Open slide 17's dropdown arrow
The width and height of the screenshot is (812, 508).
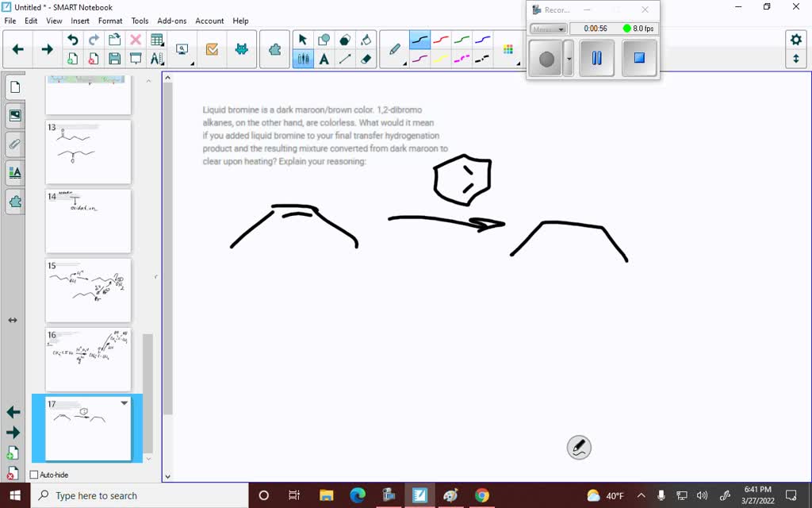[x=124, y=403]
